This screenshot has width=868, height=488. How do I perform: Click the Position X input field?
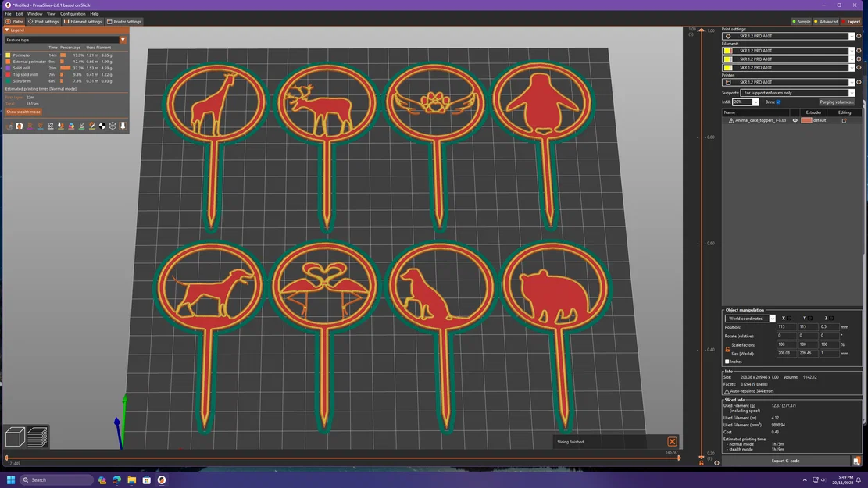coord(786,327)
